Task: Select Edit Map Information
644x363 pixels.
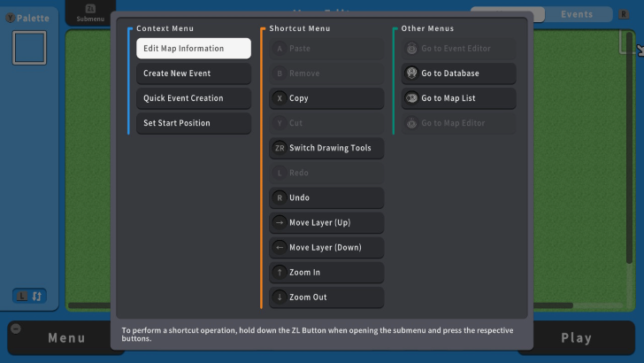Action: point(194,49)
